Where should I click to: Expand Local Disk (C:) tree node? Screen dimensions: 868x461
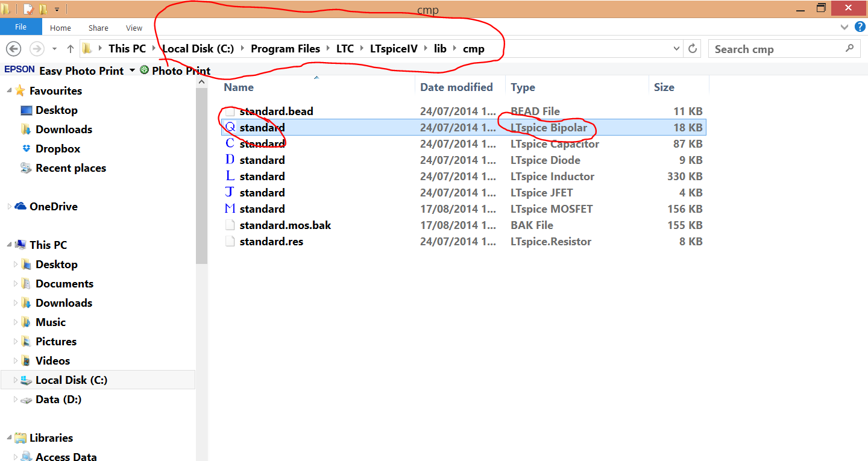16,380
